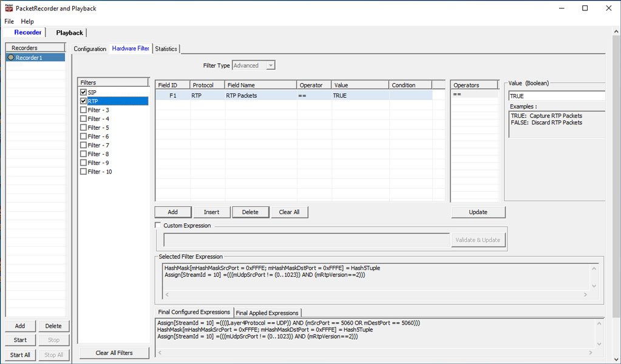
Task: Click the Layer4Protocol expression line
Action: pos(288,323)
